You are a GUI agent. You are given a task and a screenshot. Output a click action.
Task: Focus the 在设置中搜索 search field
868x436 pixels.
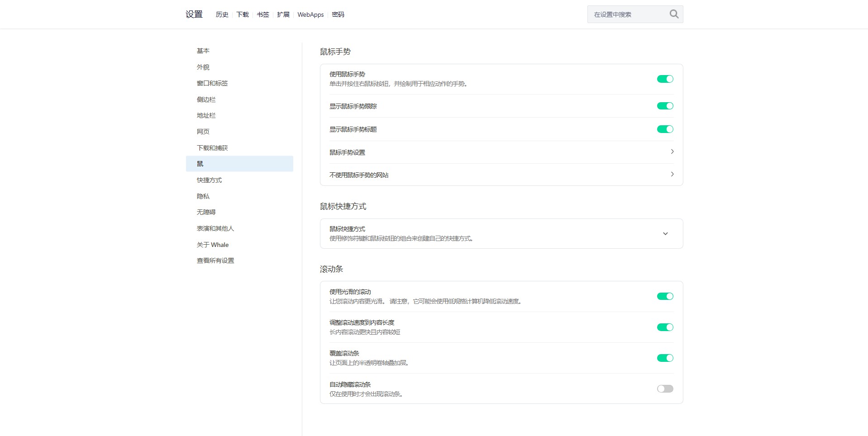click(627, 14)
